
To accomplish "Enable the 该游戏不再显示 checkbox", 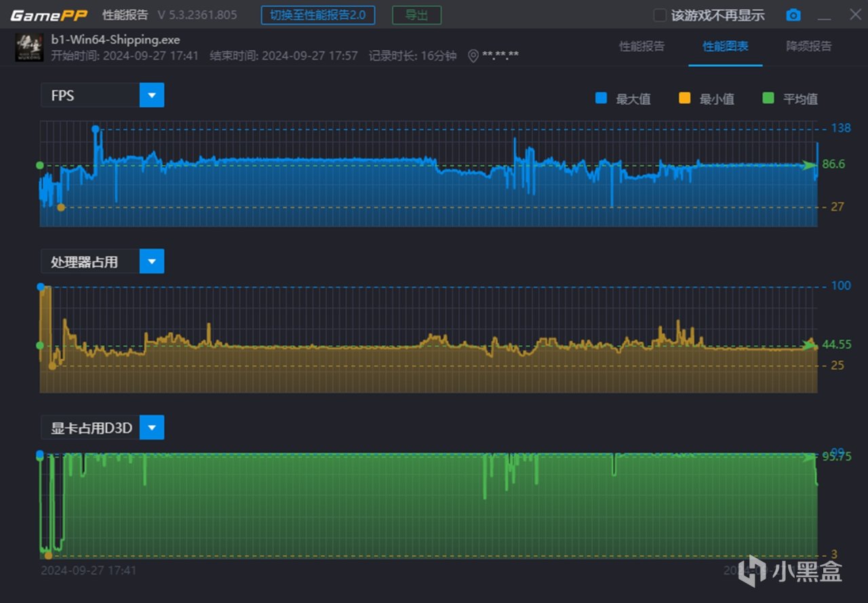I will click(x=659, y=16).
